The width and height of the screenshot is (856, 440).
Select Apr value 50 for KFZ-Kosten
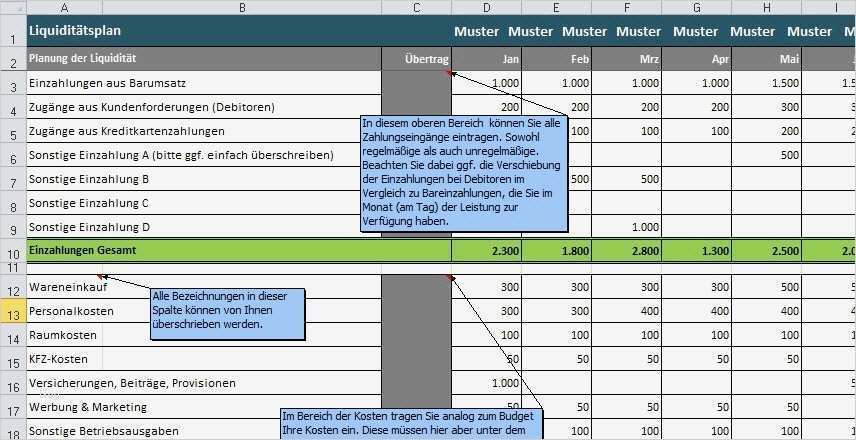click(x=696, y=359)
